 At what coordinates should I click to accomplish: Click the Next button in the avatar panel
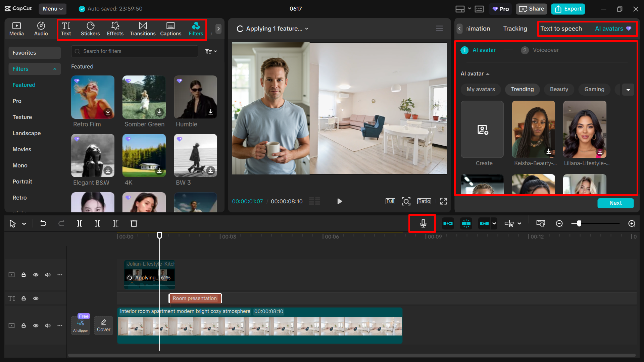(615, 203)
